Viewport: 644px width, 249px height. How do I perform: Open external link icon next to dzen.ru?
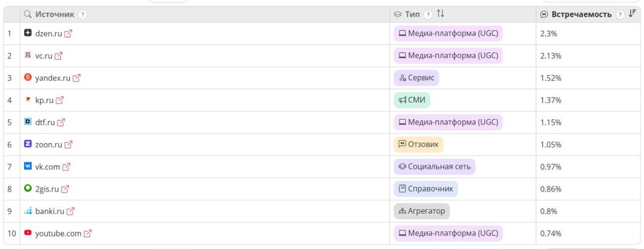pos(68,33)
